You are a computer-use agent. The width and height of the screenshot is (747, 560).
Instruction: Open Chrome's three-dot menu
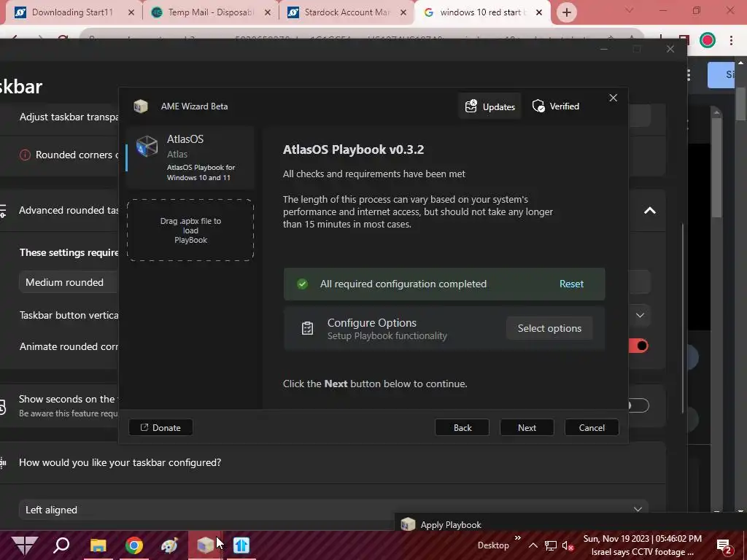pos(731,40)
